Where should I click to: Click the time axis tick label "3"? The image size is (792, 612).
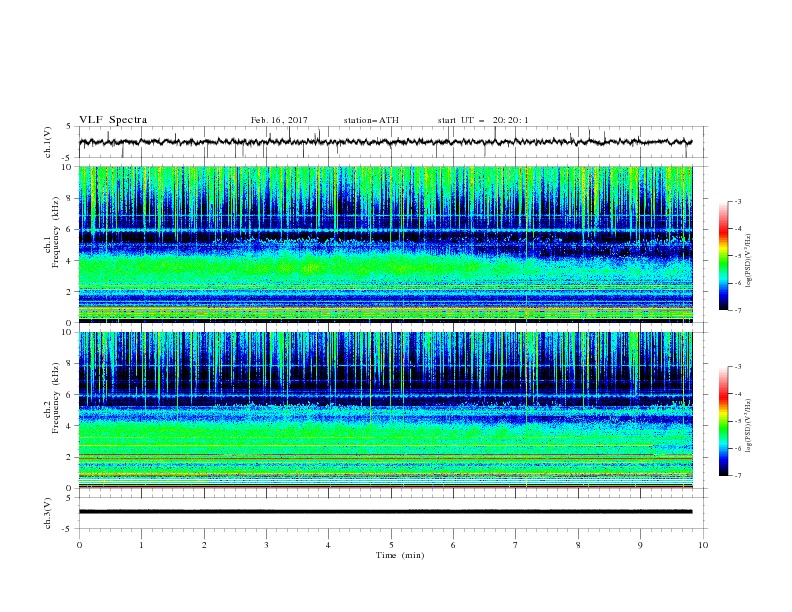pos(266,545)
